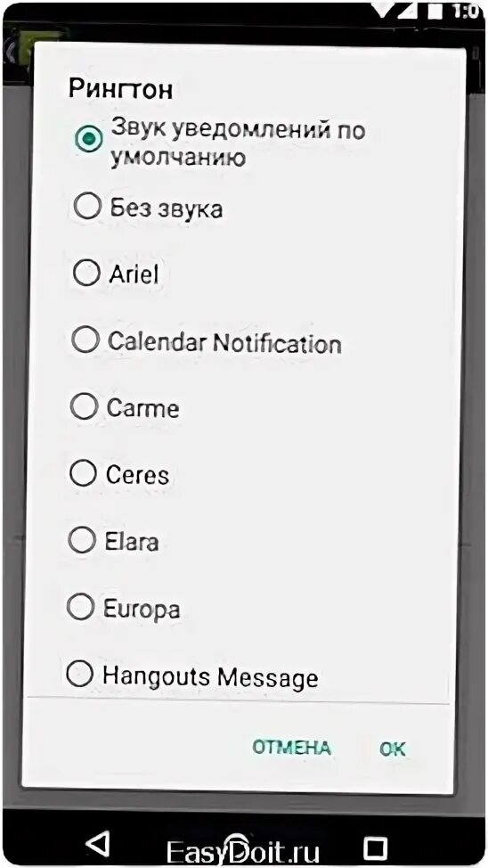The height and width of the screenshot is (868, 488).
Task: Select default notification sound radio button
Action: [x=88, y=139]
